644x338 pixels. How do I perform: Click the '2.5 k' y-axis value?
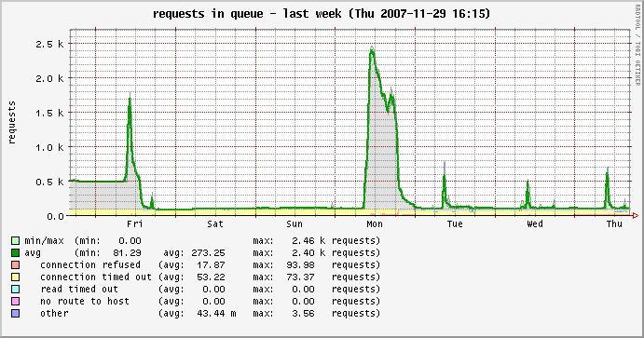tap(49, 44)
